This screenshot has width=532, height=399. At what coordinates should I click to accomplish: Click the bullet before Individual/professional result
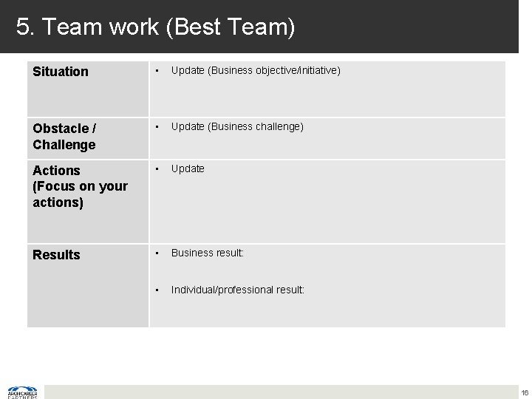click(x=156, y=290)
